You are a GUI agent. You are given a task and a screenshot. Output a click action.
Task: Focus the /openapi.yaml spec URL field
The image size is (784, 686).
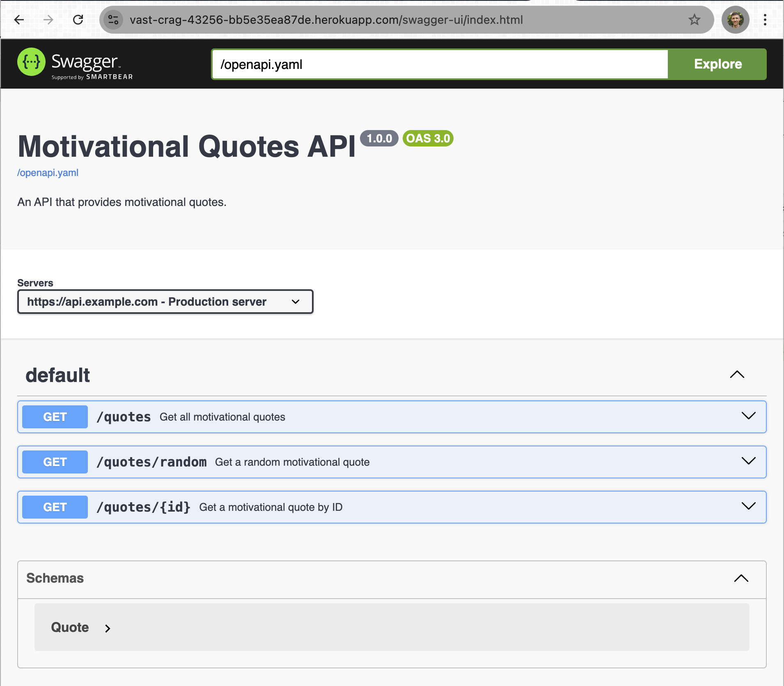pos(440,64)
